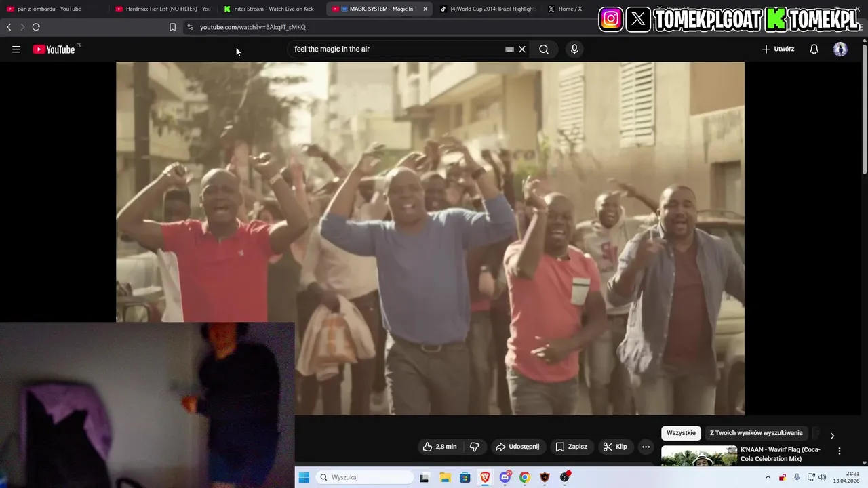The height and width of the screenshot is (488, 868).
Task: Click the video player to pause
Action: pos(430,239)
